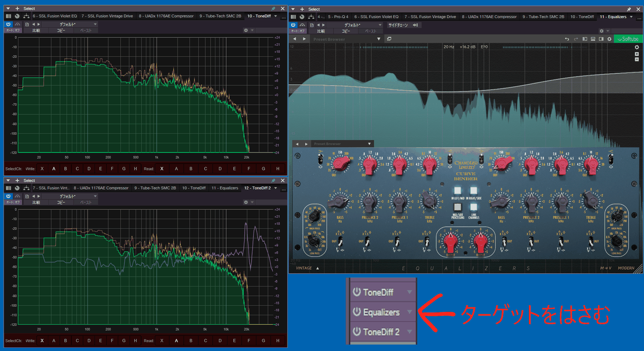Select 5 - Pro-Q 4 tab in Equalizers window
Image resolution: width=644 pixels, height=351 pixels.
pos(339,17)
